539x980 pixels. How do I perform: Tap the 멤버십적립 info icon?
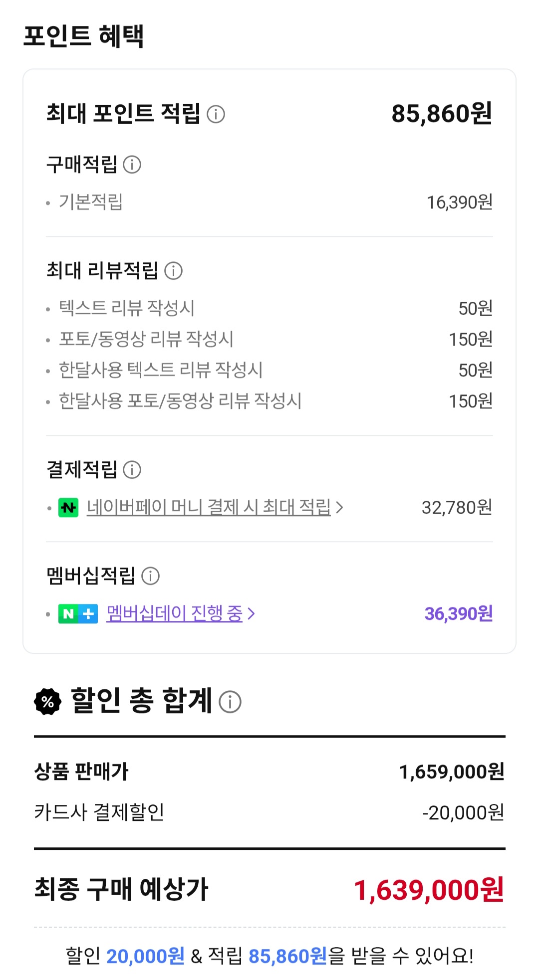tap(150, 576)
